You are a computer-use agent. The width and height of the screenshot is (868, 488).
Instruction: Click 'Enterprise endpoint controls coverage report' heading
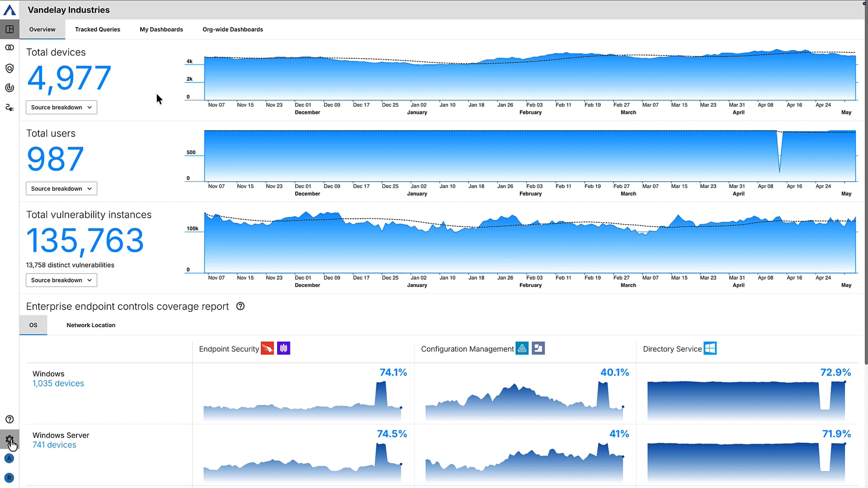(x=127, y=307)
